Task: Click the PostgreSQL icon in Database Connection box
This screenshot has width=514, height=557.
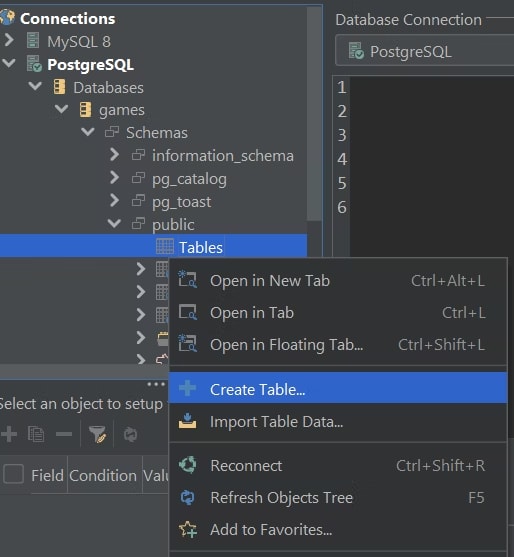Action: click(x=356, y=51)
